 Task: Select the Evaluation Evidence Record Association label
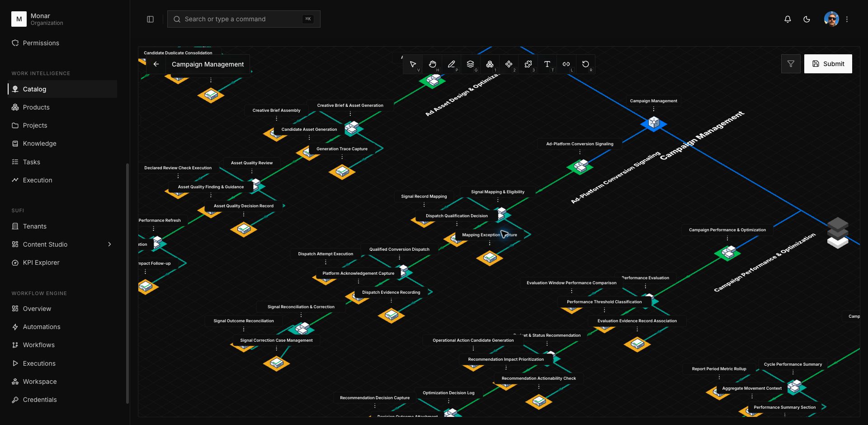tap(637, 321)
